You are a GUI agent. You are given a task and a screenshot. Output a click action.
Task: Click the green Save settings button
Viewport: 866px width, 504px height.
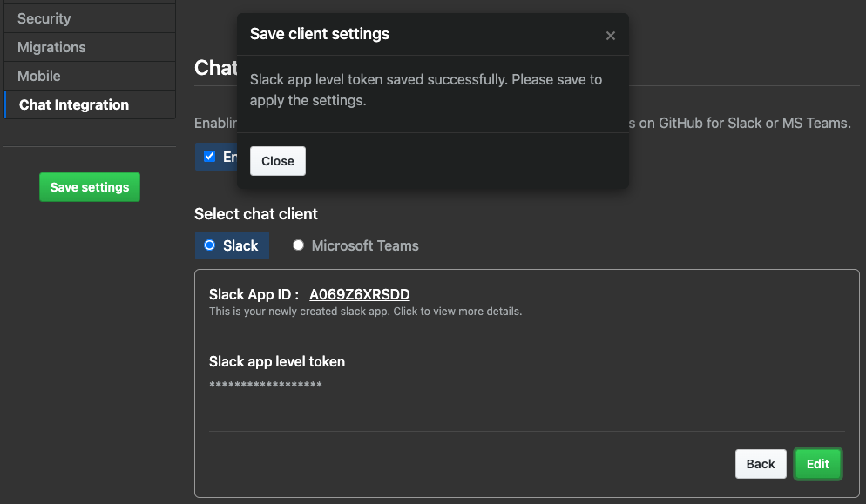coord(90,187)
